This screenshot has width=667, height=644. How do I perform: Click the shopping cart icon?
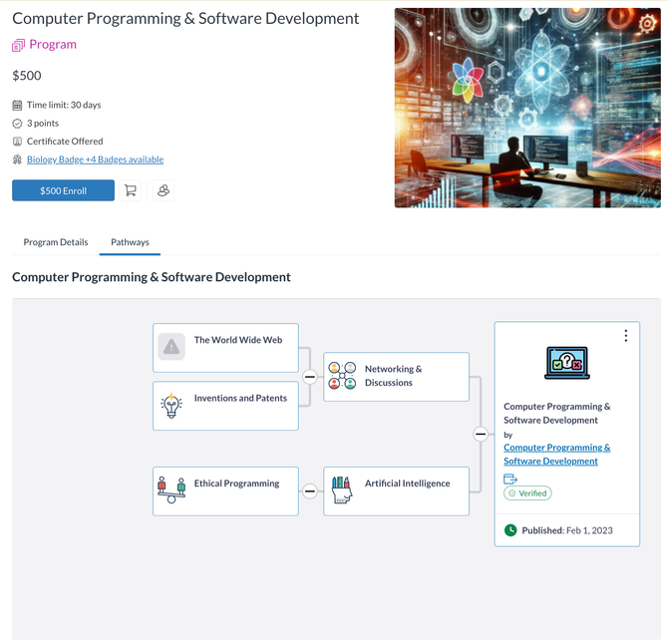131,190
